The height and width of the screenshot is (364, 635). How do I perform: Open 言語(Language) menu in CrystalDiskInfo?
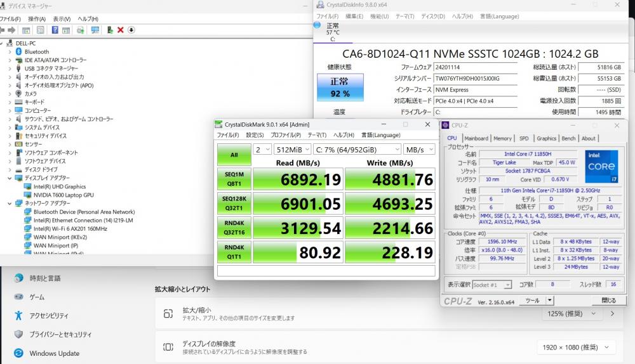[499, 16]
